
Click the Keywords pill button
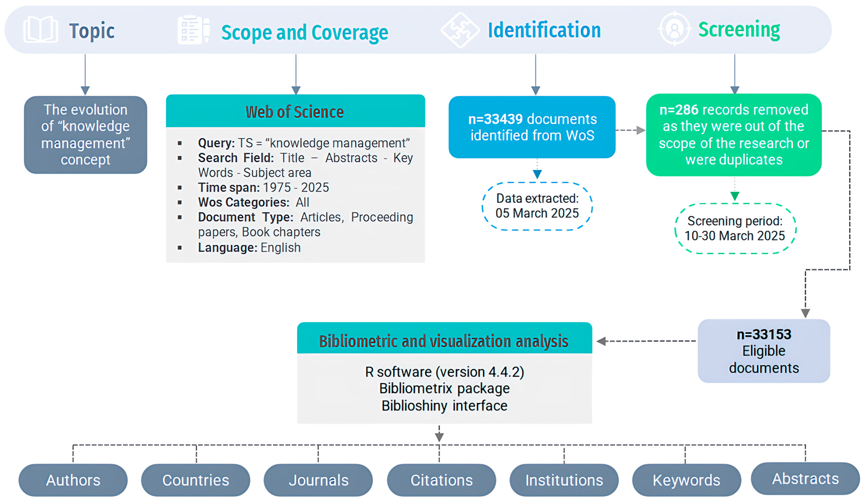pyautogui.click(x=686, y=480)
